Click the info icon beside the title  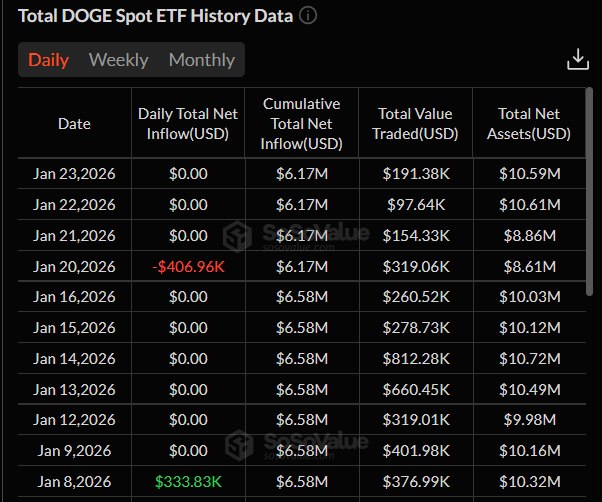click(308, 16)
